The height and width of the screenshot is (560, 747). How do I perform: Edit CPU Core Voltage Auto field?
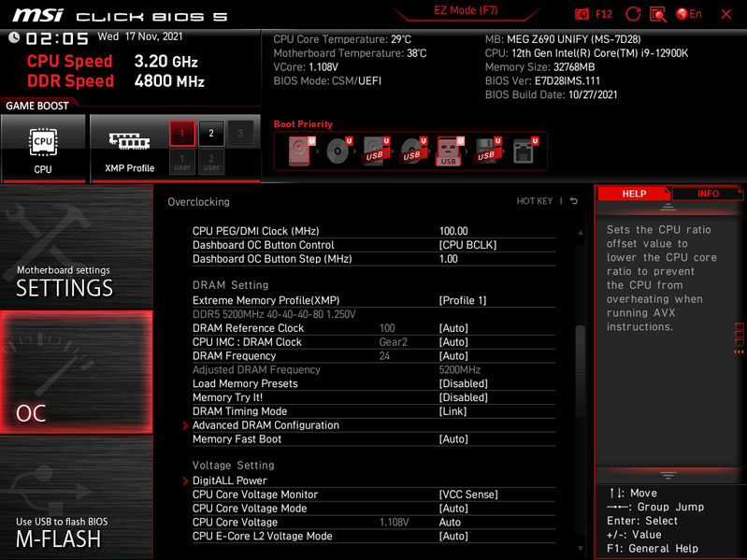[x=450, y=522]
